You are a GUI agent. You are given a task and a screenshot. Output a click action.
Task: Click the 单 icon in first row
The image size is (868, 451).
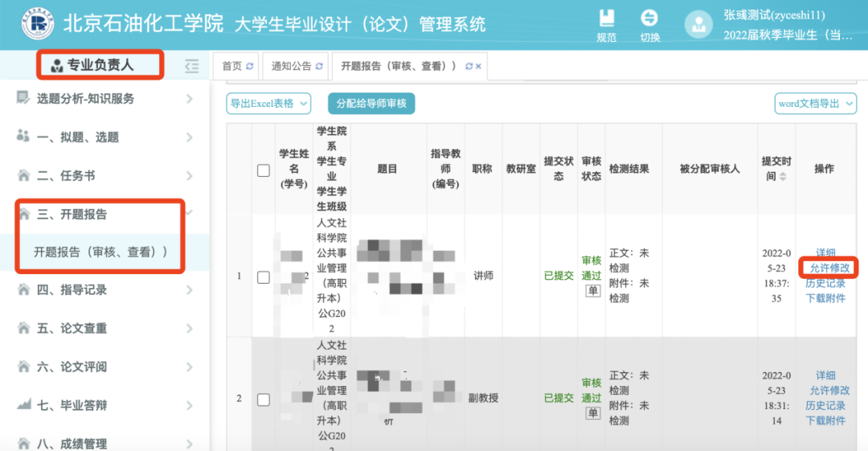[x=592, y=291]
